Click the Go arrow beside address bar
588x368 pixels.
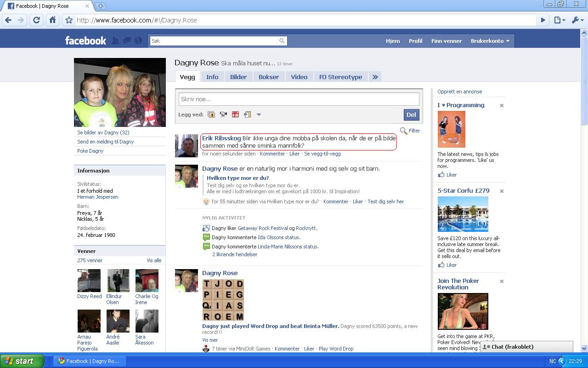pos(543,20)
